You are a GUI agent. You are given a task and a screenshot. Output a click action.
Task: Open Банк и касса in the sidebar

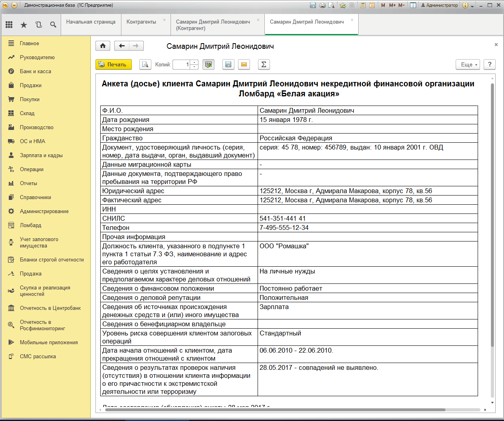tap(36, 71)
